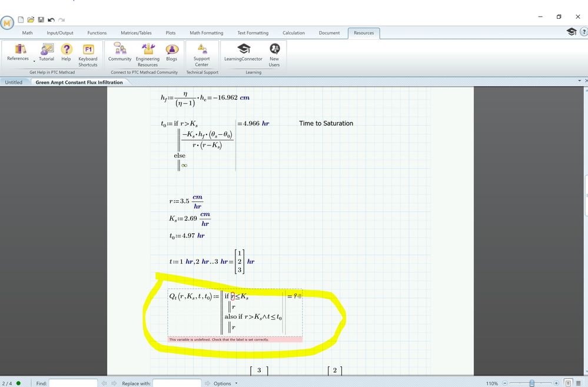
Task: Open References in the Resources ribbon
Action: point(18,52)
